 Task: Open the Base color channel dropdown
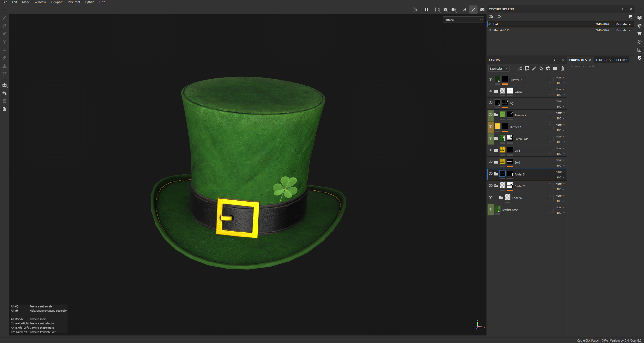pyautogui.click(x=499, y=68)
